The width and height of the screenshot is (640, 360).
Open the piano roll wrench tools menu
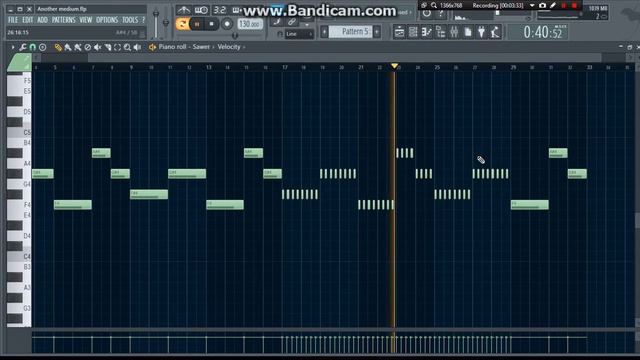pyautogui.click(x=23, y=47)
